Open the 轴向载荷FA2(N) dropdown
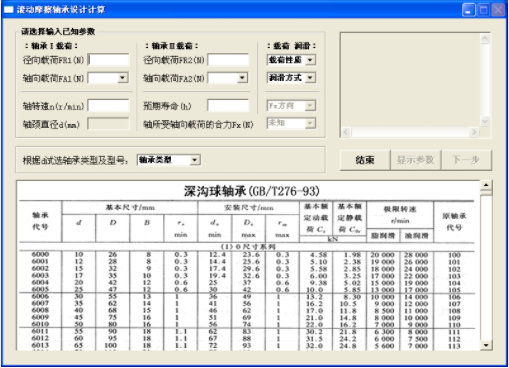The width and height of the screenshot is (509, 368). 242,78
